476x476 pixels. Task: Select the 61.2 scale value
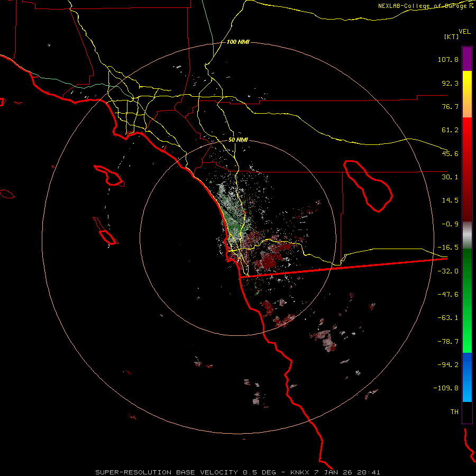450,130
